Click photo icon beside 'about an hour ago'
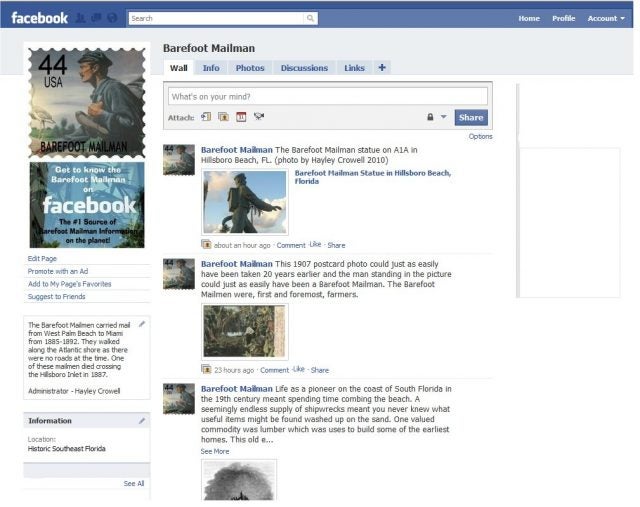 click(x=207, y=245)
